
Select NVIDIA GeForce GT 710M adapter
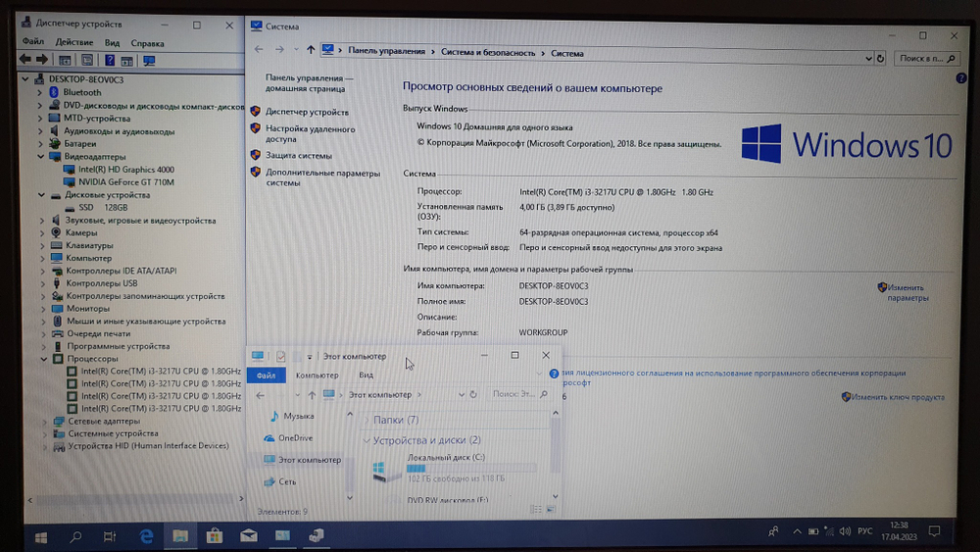pyautogui.click(x=126, y=182)
